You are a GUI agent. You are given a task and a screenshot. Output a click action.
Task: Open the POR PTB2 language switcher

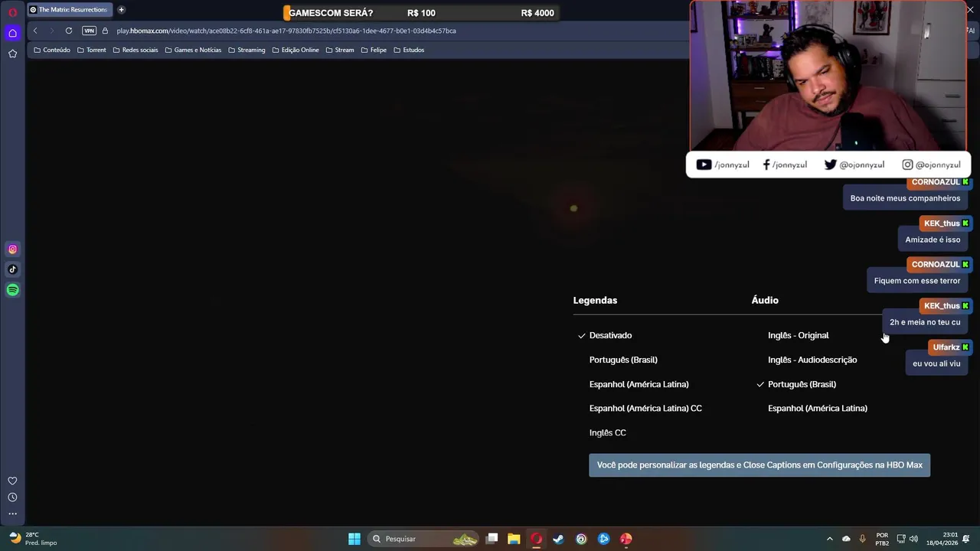(882, 539)
